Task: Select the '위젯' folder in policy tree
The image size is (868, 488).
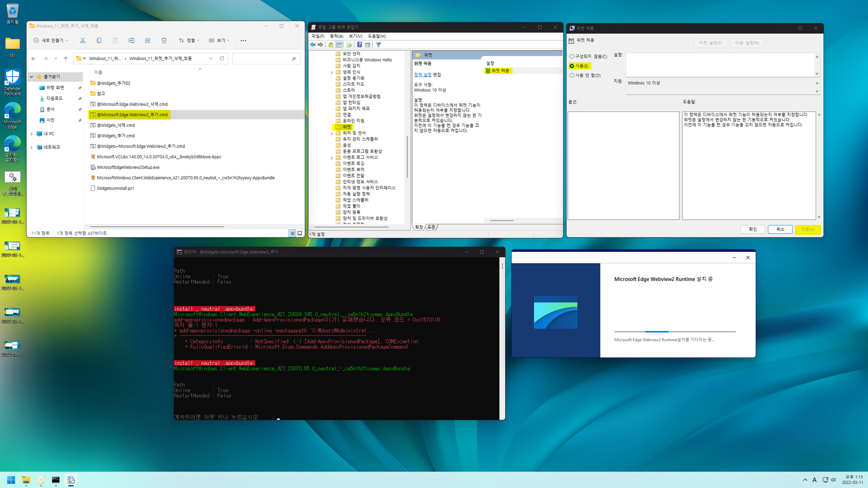Action: pyautogui.click(x=343, y=127)
